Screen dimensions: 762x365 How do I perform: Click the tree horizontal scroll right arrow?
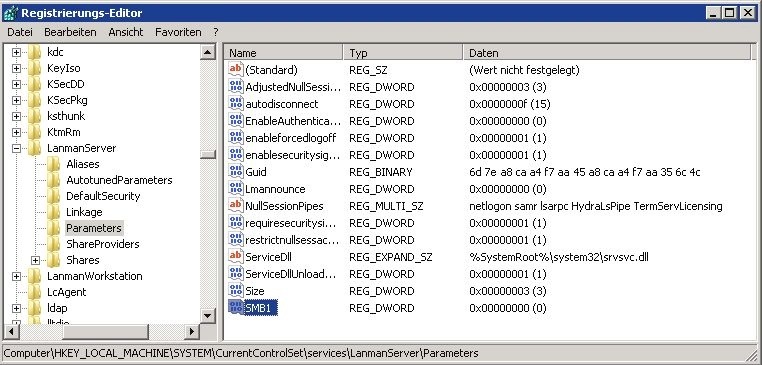pos(192,332)
